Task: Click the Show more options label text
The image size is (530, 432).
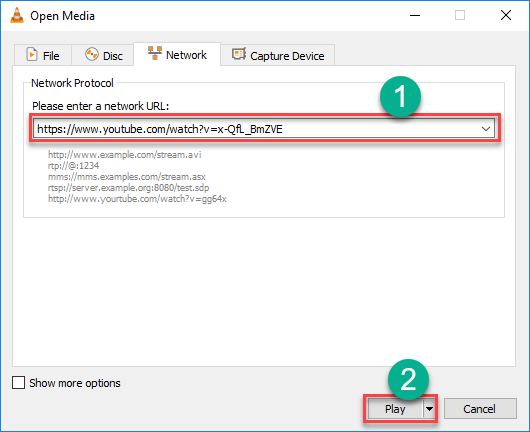Action: click(75, 383)
